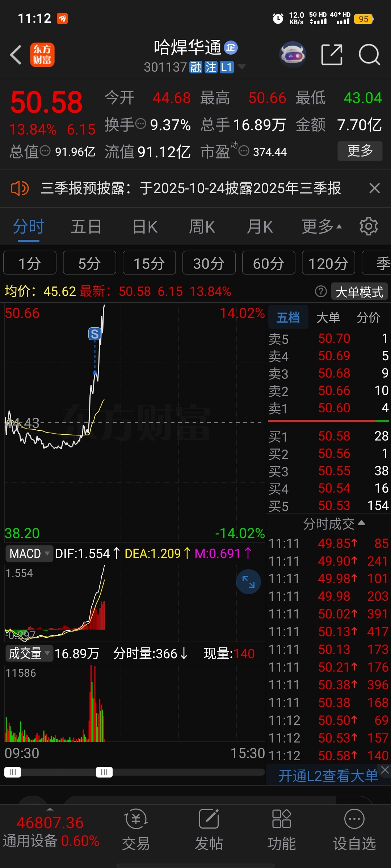Switch to the 五档 order book tab
The width and height of the screenshot is (391, 868).
(289, 317)
